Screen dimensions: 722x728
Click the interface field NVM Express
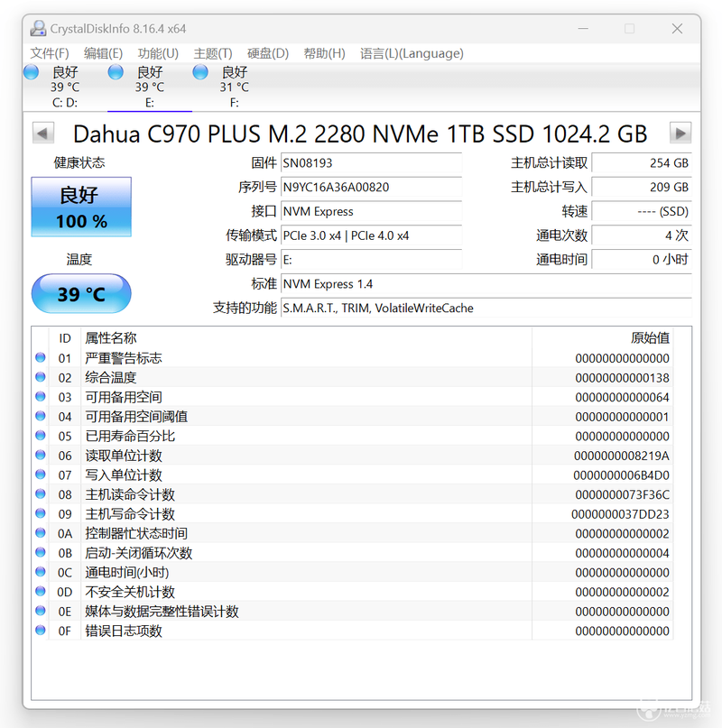coord(371,211)
